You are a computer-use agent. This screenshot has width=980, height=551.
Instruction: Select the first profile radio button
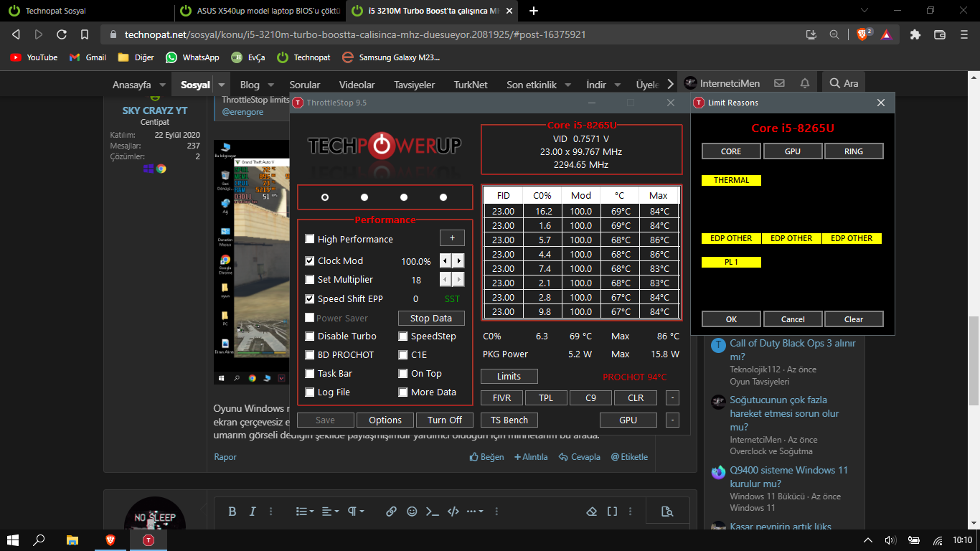click(x=325, y=197)
